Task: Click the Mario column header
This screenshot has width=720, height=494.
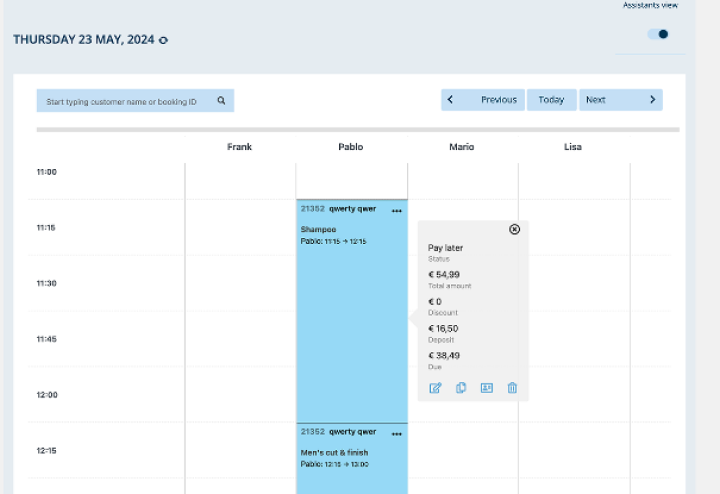Action: [x=461, y=147]
